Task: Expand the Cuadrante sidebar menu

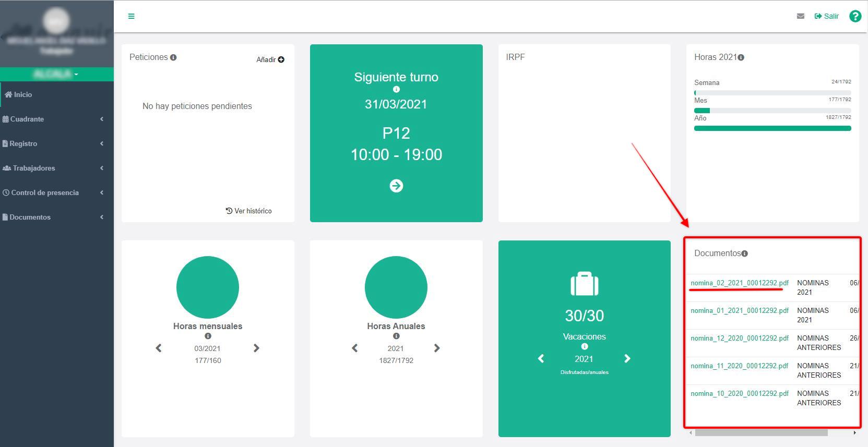Action: (x=52, y=119)
